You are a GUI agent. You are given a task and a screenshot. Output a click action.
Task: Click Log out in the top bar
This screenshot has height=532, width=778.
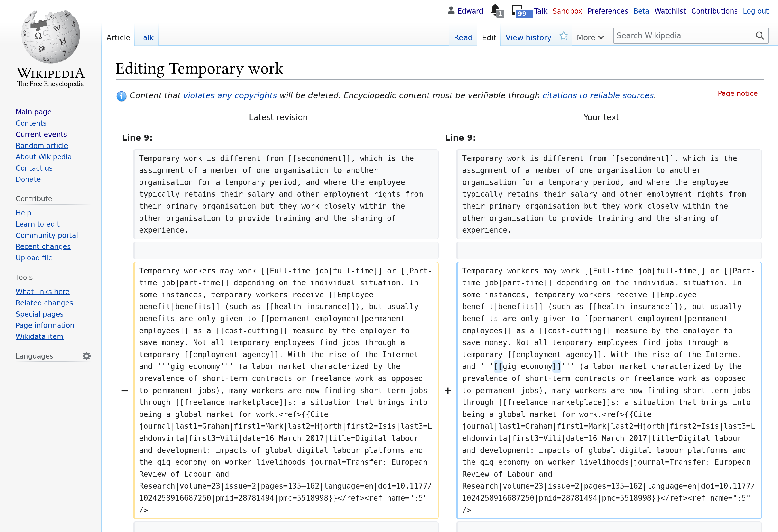756,11
